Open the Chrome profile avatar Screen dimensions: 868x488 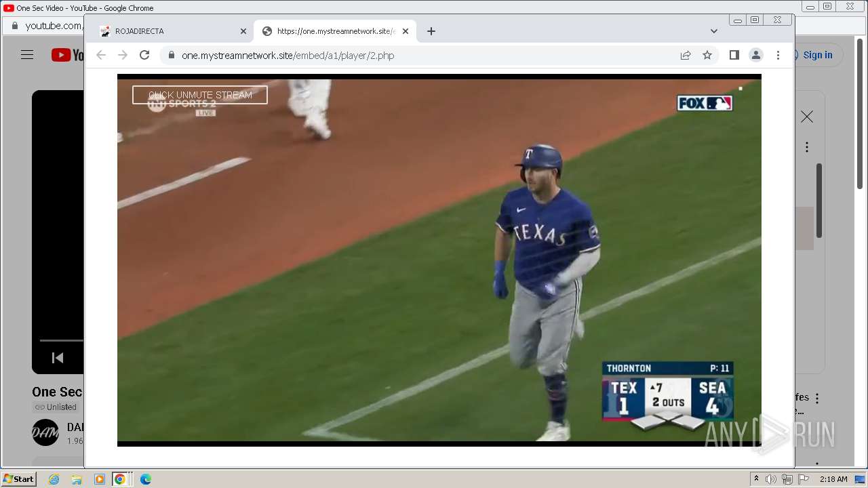pos(756,55)
